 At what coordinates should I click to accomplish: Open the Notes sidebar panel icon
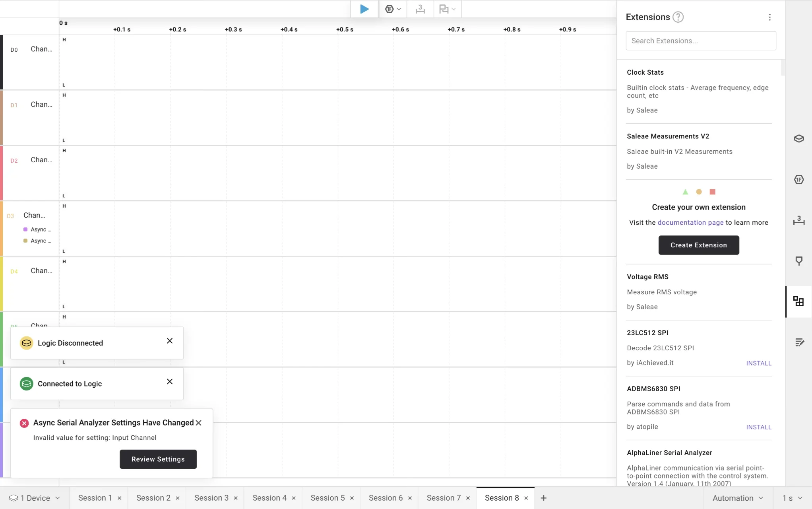(x=799, y=342)
